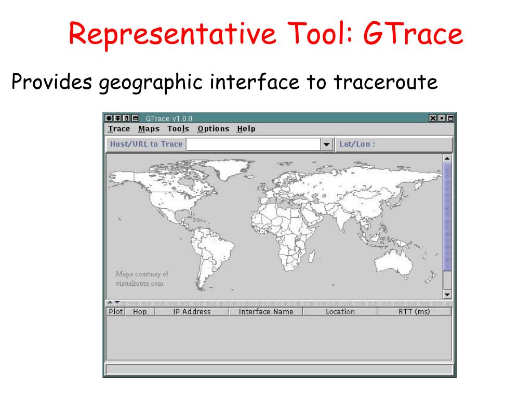
Task: Click the window menu dot icon
Action: click(109, 118)
